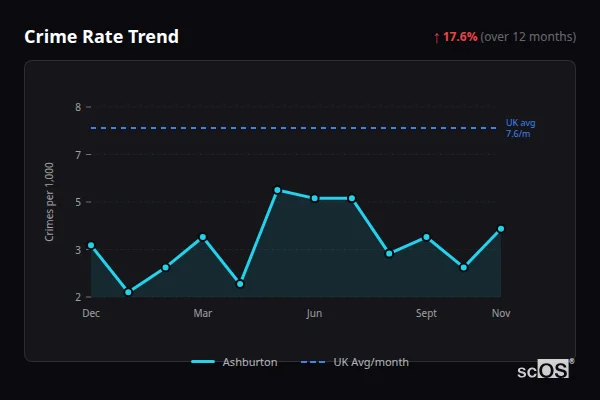Click the Crimes per 1,000 axis title
Image resolution: width=600 pixels, height=400 pixels.
[49, 202]
